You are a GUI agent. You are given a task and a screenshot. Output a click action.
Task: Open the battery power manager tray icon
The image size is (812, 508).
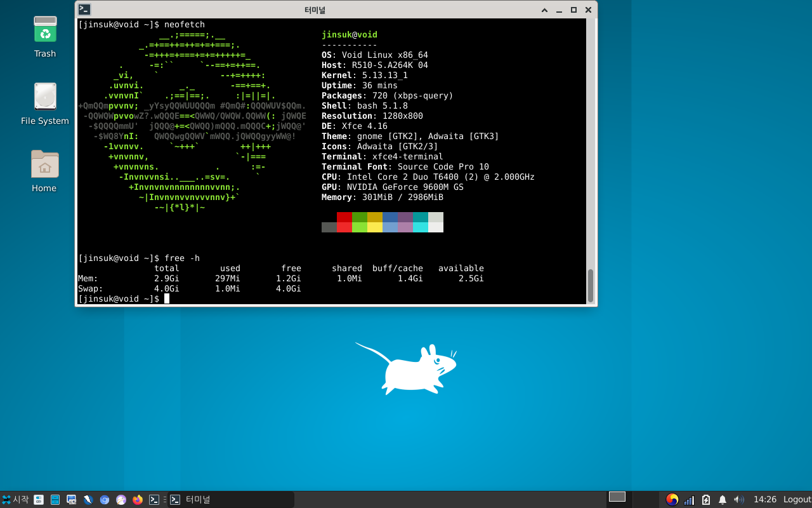click(x=705, y=500)
